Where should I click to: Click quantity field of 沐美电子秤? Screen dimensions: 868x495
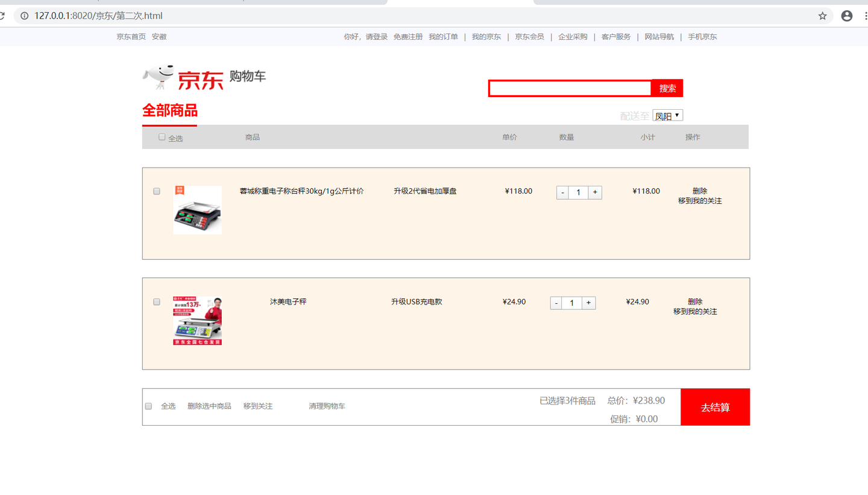[x=572, y=303]
